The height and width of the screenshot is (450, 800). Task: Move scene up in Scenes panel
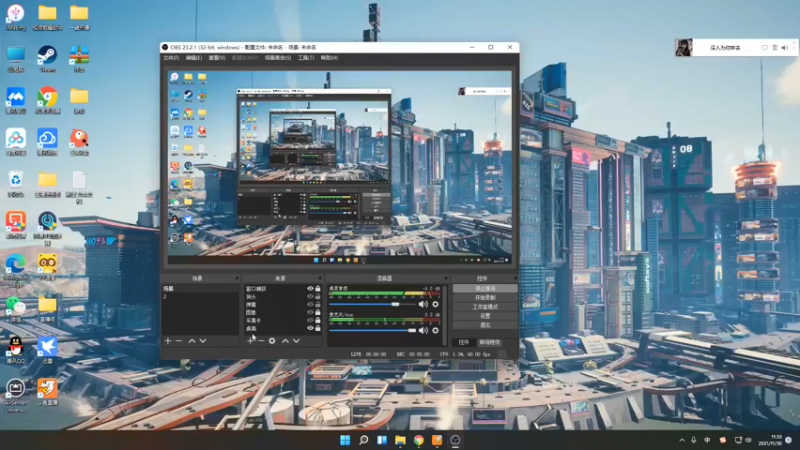pos(192,341)
